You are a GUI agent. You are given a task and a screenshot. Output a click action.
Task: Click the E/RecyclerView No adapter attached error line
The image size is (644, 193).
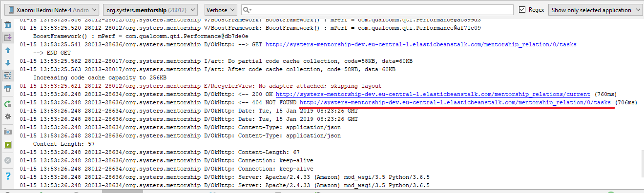point(201,86)
